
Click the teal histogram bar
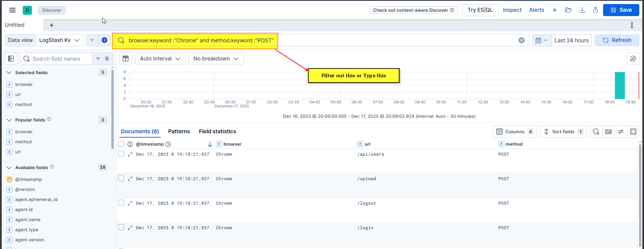tap(620, 86)
